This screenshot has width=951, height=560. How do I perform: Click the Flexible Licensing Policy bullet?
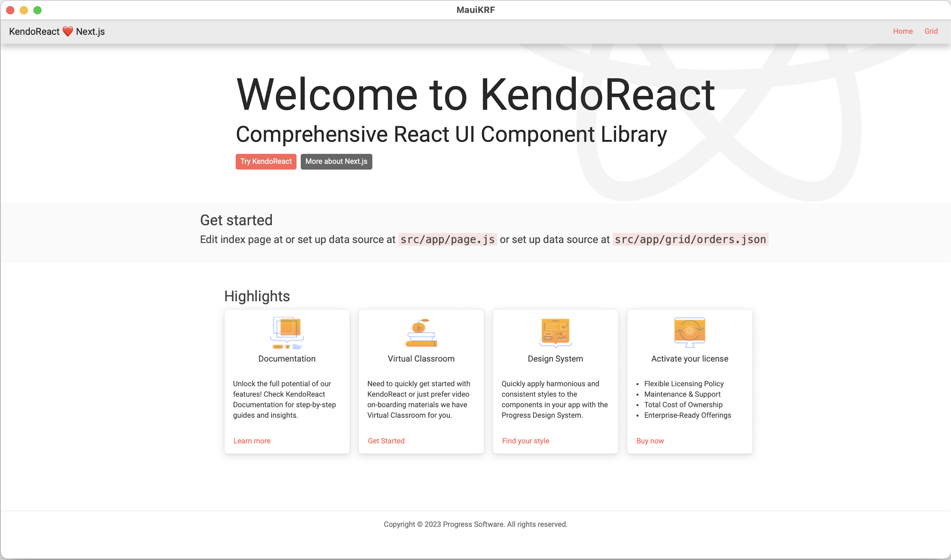(684, 384)
